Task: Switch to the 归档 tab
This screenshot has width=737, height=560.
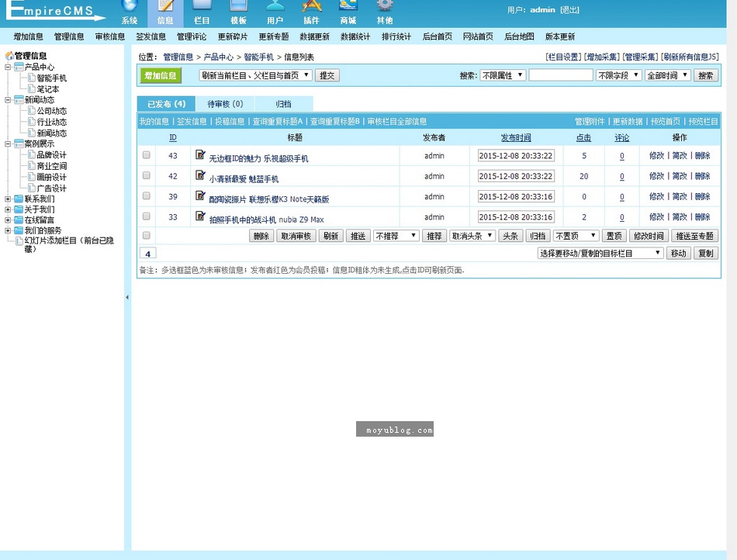Action: pos(283,104)
